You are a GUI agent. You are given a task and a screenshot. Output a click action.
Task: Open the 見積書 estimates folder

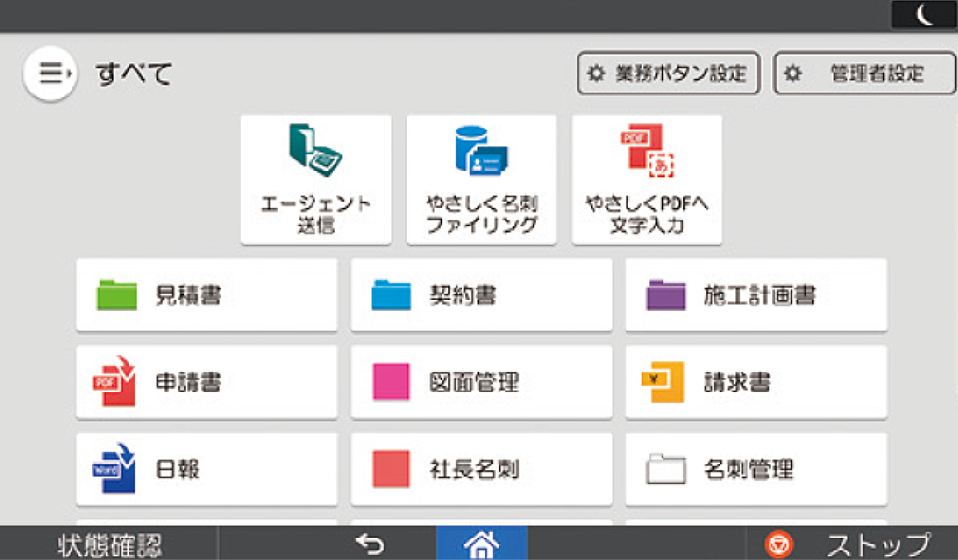point(206,294)
